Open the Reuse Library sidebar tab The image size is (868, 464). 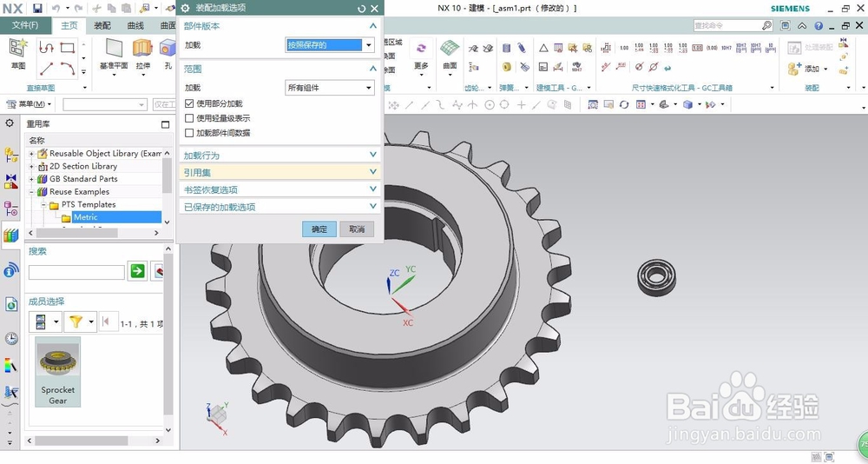tap(10, 235)
